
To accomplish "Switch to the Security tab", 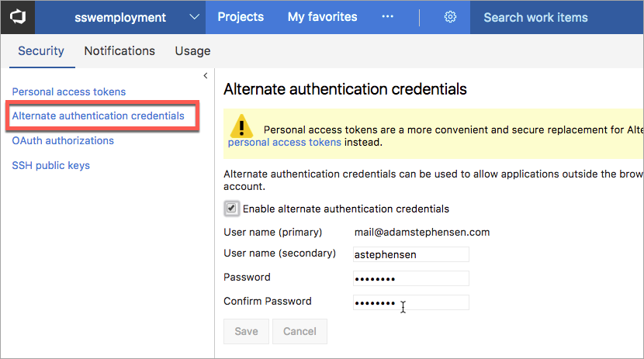I will 41,51.
